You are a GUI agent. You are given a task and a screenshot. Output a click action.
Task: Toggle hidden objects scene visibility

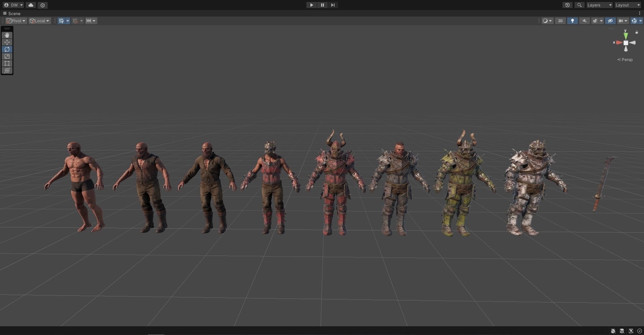click(610, 21)
